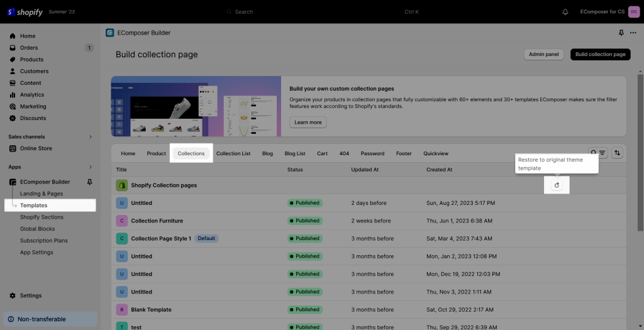Click the Settings gear icon

(x=13, y=295)
